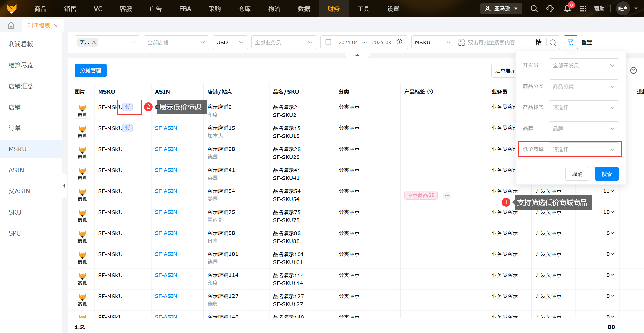Click the search magnifier icon in top bar

[534, 9]
